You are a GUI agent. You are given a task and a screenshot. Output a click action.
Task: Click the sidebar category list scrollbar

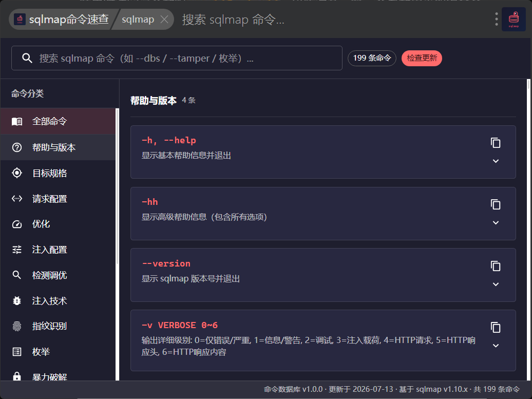point(118,186)
